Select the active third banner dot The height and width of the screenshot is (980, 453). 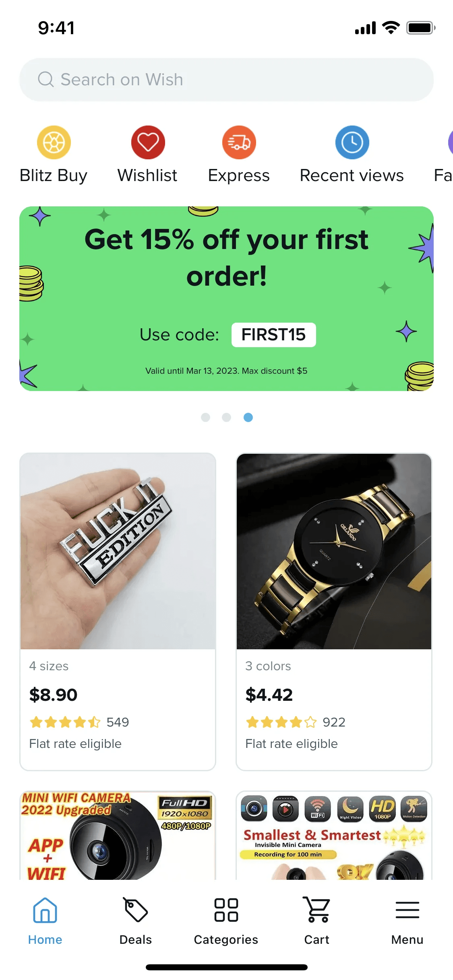(248, 417)
